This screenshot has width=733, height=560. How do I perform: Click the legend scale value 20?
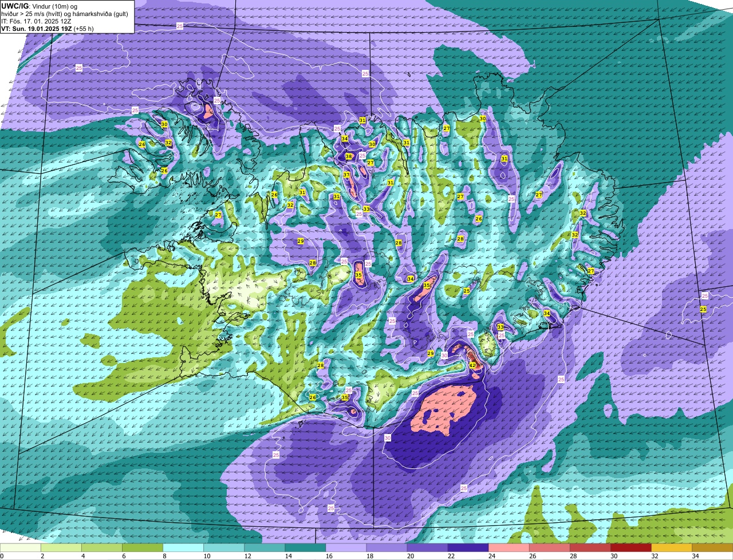coord(410,556)
